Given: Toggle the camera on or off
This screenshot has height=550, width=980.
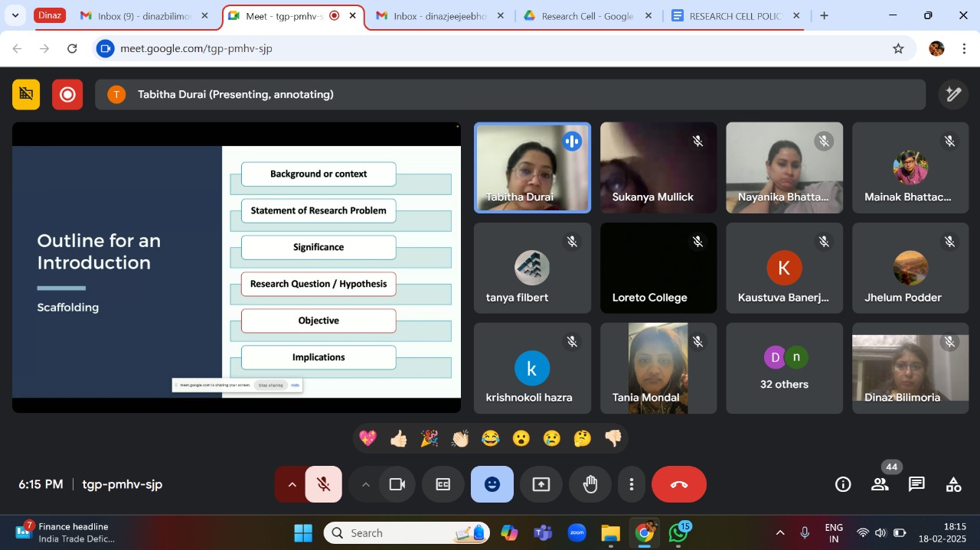Looking at the screenshot, I should pos(397,484).
